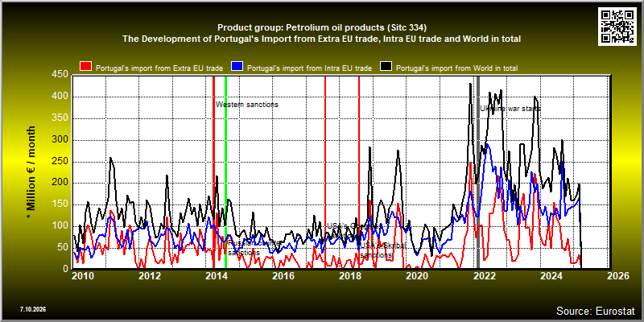This screenshot has width=644, height=322.
Task: Click the blue Intra EU trade legend swatch
Action: click(x=237, y=68)
